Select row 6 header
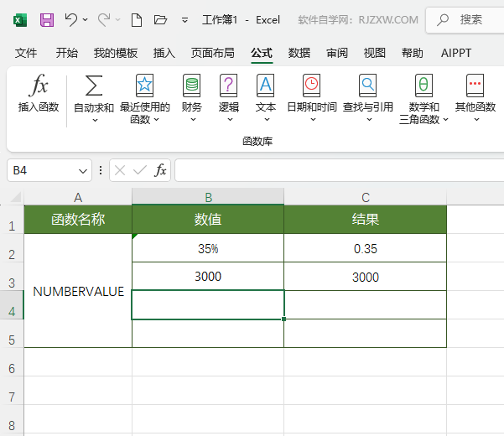This screenshot has height=436, width=504. click(12, 362)
